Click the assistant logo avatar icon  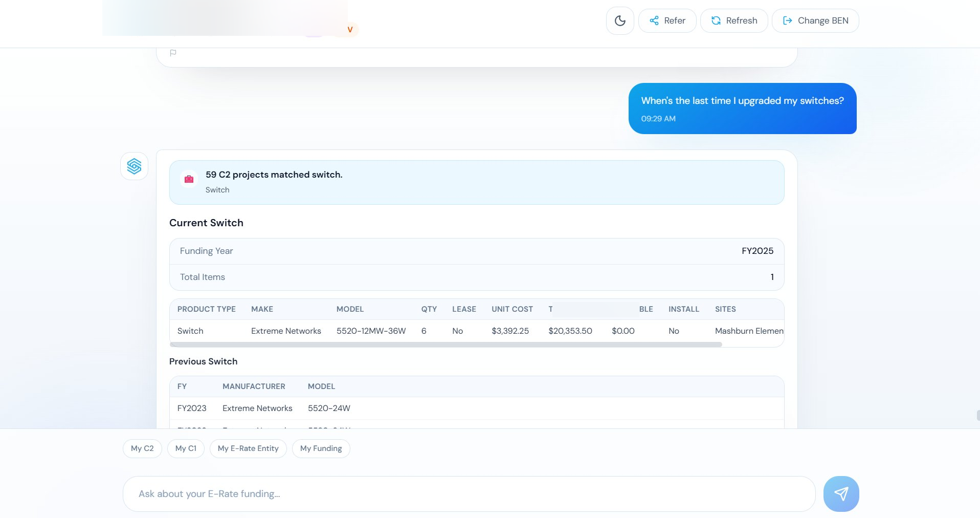click(134, 166)
